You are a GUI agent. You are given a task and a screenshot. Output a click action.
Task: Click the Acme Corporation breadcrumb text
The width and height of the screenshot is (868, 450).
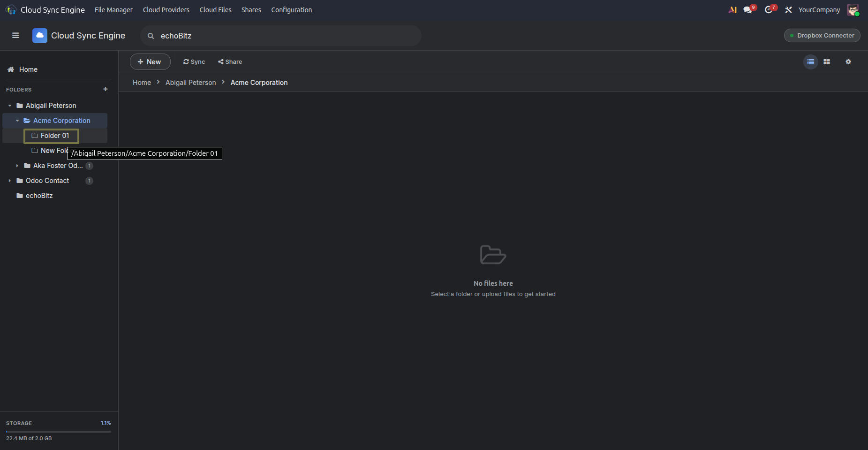point(259,83)
